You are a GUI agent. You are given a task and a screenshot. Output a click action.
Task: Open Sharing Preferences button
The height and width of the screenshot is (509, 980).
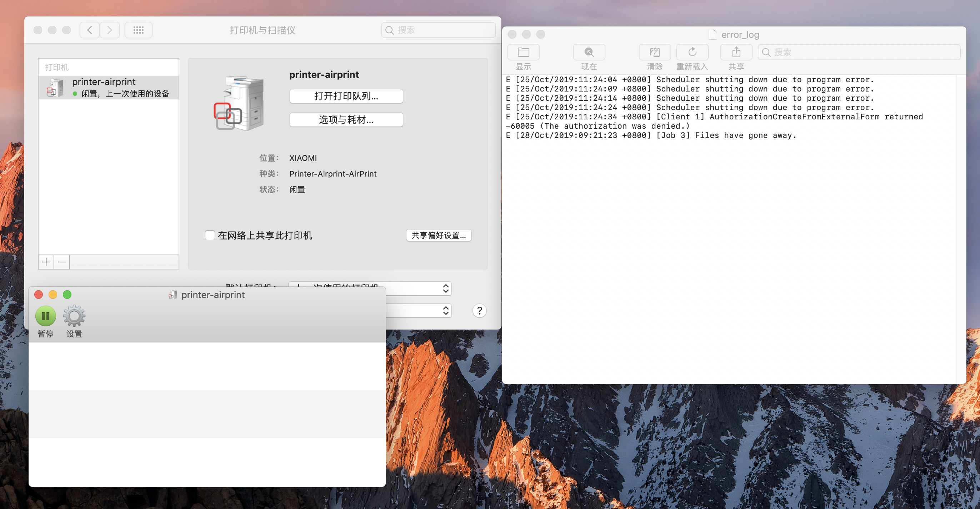click(438, 235)
